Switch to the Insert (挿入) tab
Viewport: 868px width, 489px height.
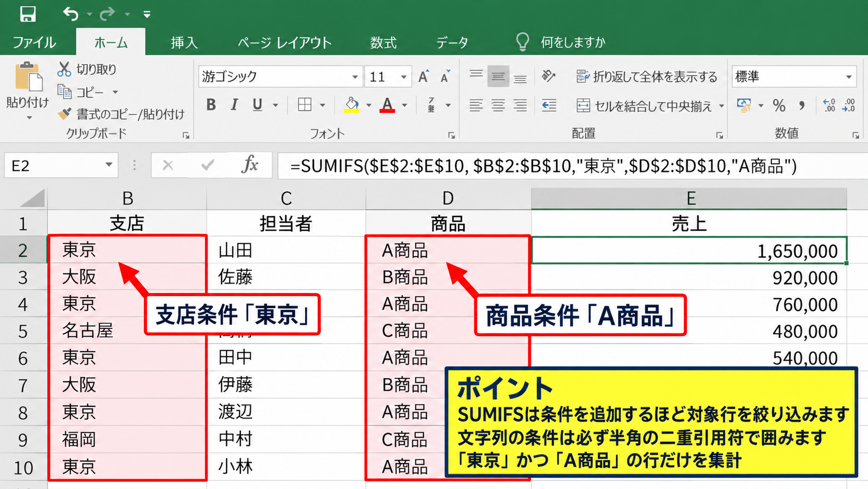click(184, 42)
